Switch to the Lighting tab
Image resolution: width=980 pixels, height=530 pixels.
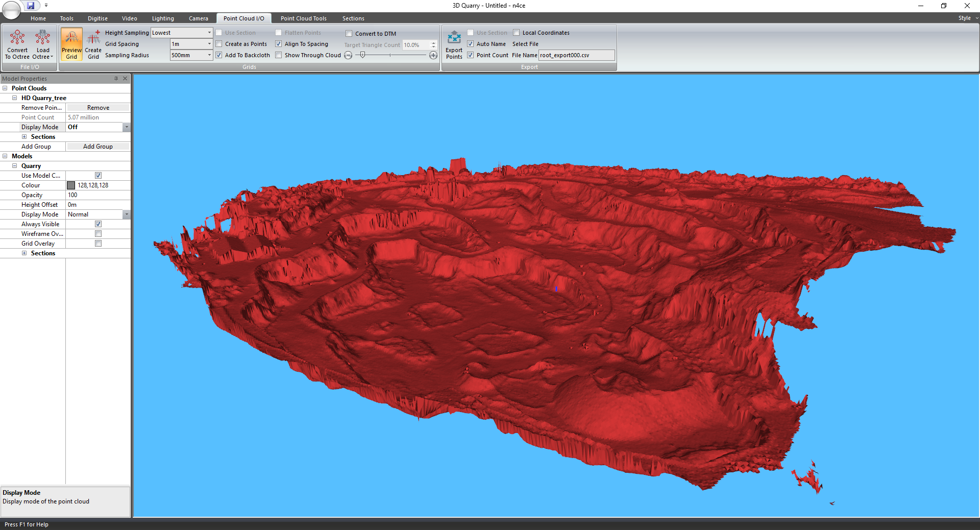[x=163, y=18]
